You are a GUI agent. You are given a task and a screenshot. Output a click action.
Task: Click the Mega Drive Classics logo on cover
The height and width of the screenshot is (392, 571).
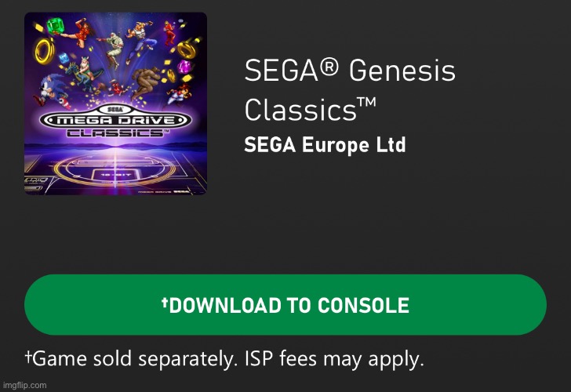[x=115, y=122]
